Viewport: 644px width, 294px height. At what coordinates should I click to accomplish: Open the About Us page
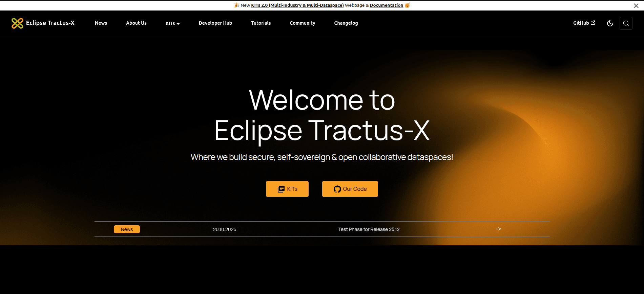(136, 23)
